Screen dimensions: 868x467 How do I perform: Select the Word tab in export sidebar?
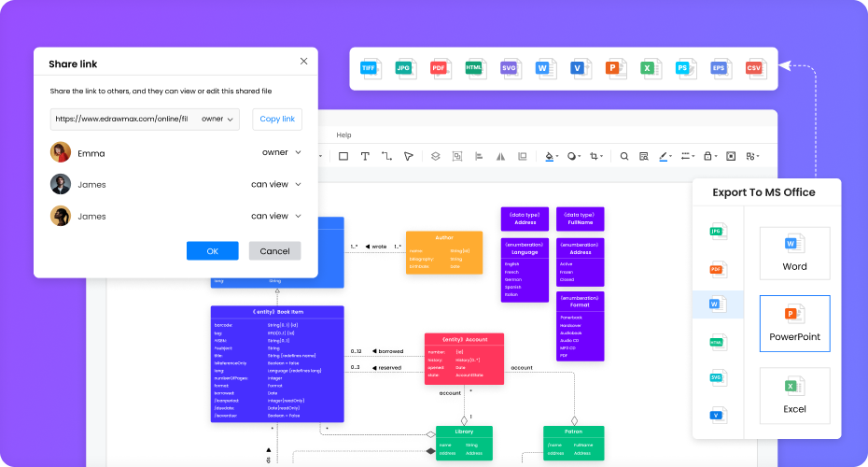click(x=718, y=304)
